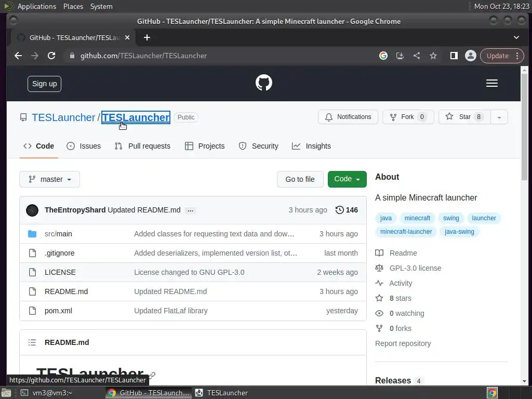532x399 pixels.
Task: Open the Applications menu in top panel
Action: (37, 6)
